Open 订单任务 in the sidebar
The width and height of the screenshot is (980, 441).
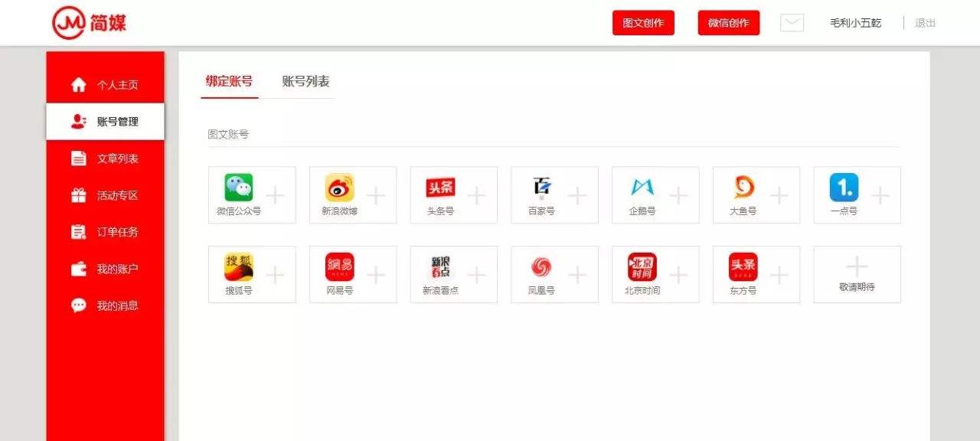(x=105, y=232)
